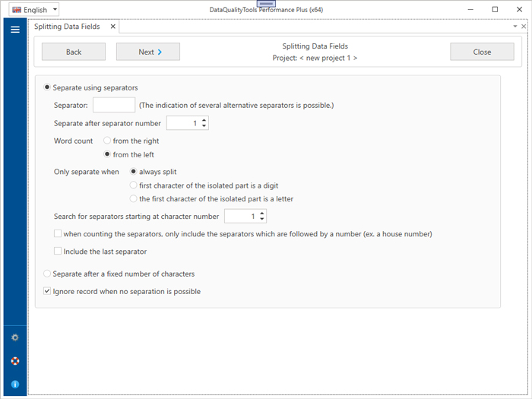Open settings via the sidebar gear icon

(x=15, y=337)
